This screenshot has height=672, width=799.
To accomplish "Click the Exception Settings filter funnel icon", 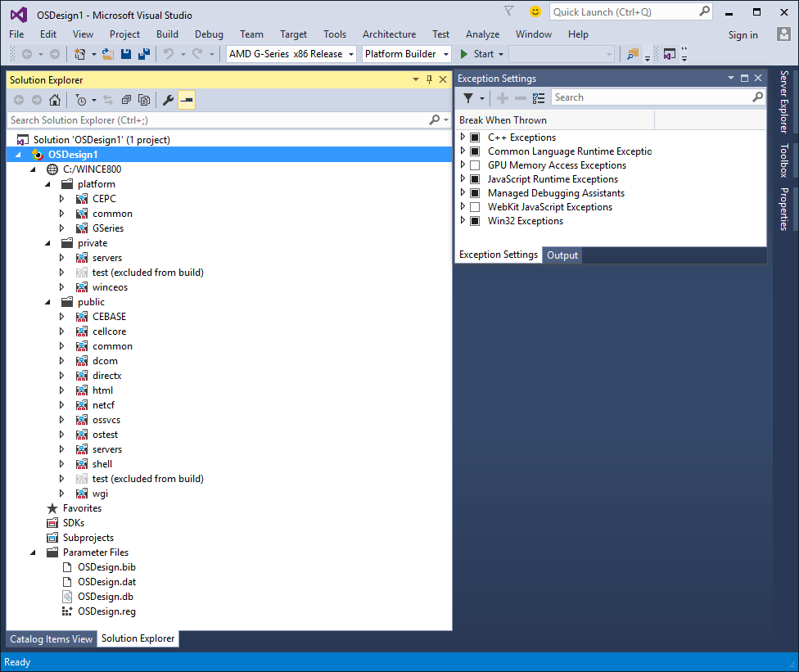I will coord(467,98).
